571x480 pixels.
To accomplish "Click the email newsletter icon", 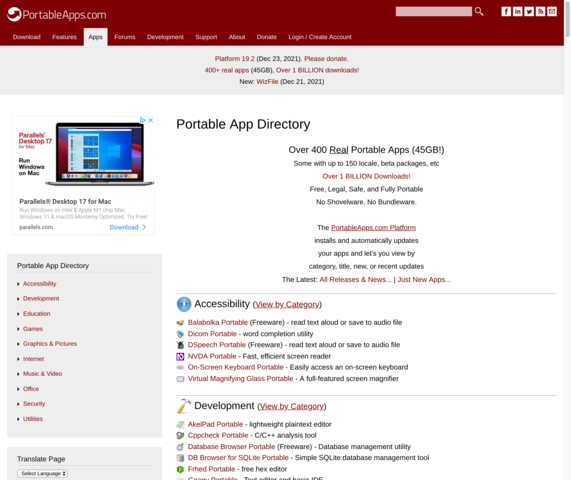I will [552, 11].
